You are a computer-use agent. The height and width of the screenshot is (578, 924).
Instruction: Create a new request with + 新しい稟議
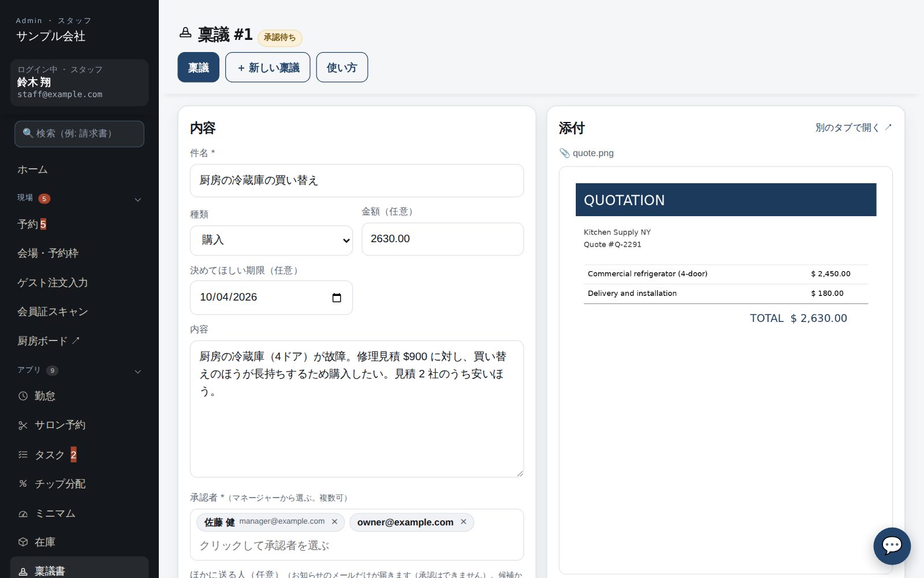pyautogui.click(x=268, y=67)
